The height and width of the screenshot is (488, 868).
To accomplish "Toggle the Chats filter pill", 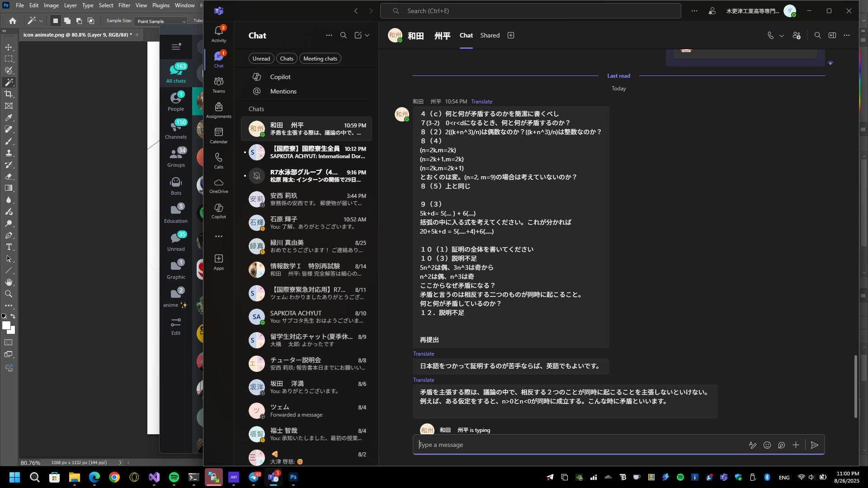I will tap(287, 59).
